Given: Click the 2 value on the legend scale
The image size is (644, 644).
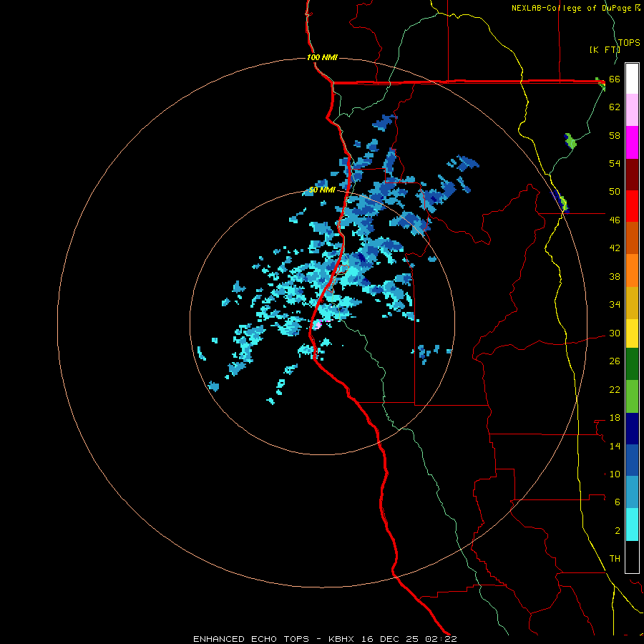Looking at the screenshot, I should coord(618,531).
